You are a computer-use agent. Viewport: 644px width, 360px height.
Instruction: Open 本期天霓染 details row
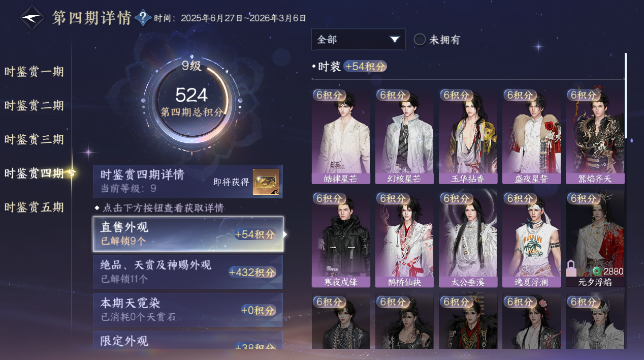[x=188, y=310]
